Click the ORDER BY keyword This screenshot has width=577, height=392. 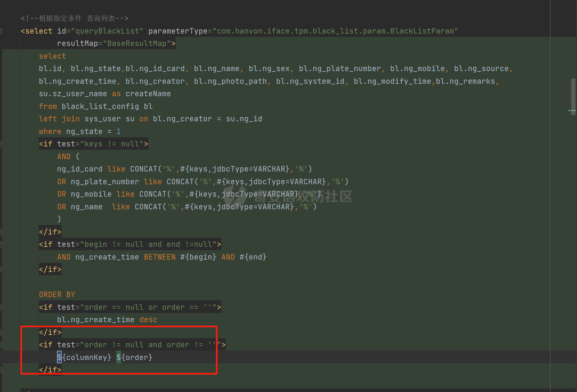[x=57, y=294]
